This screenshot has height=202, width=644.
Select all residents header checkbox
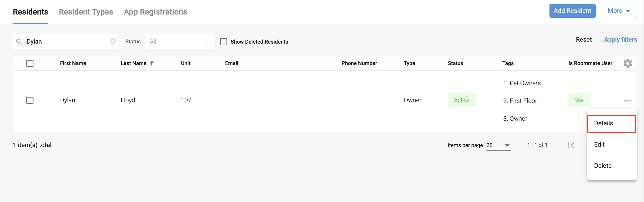(30, 63)
